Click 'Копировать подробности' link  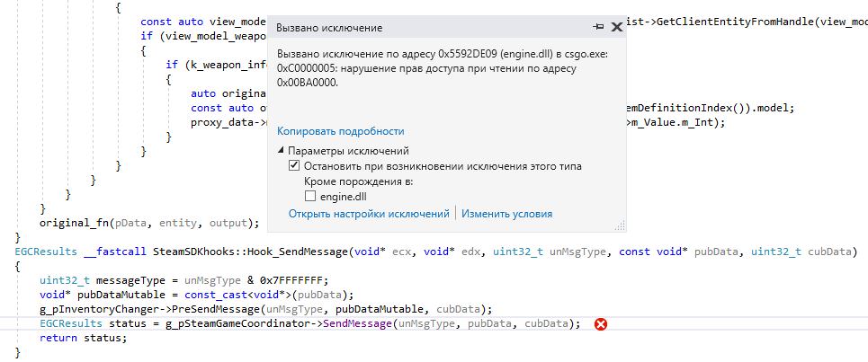pos(340,131)
